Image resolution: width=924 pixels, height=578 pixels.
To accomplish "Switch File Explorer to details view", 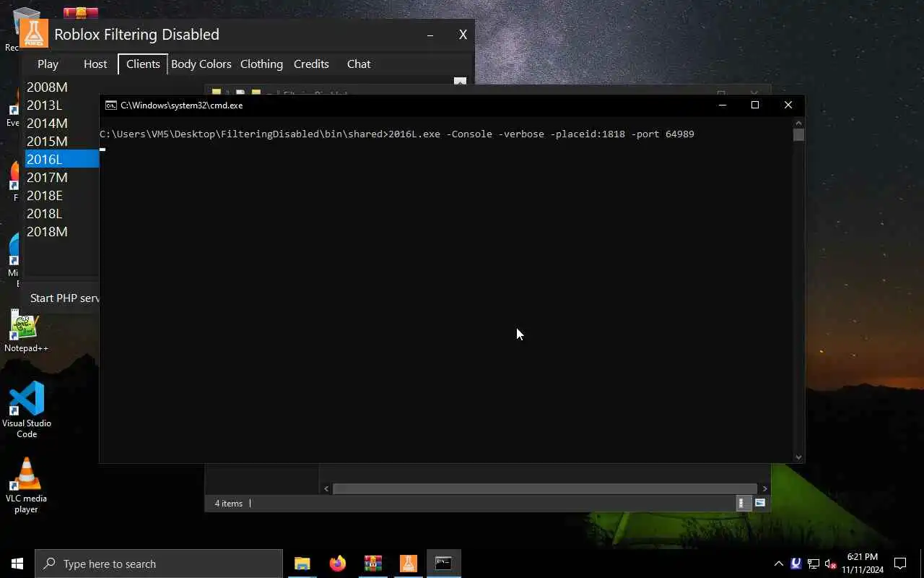I will pos(742,503).
